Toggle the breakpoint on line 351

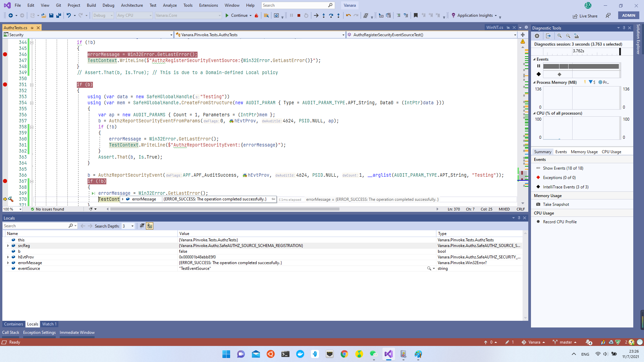coord(5,84)
